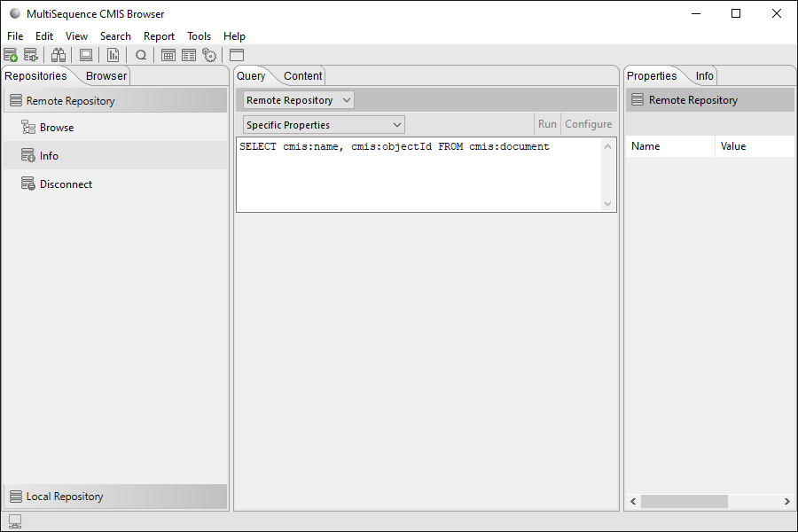The image size is (798, 532).
Task: Click the status bar network computer icon
Action: pos(15,521)
